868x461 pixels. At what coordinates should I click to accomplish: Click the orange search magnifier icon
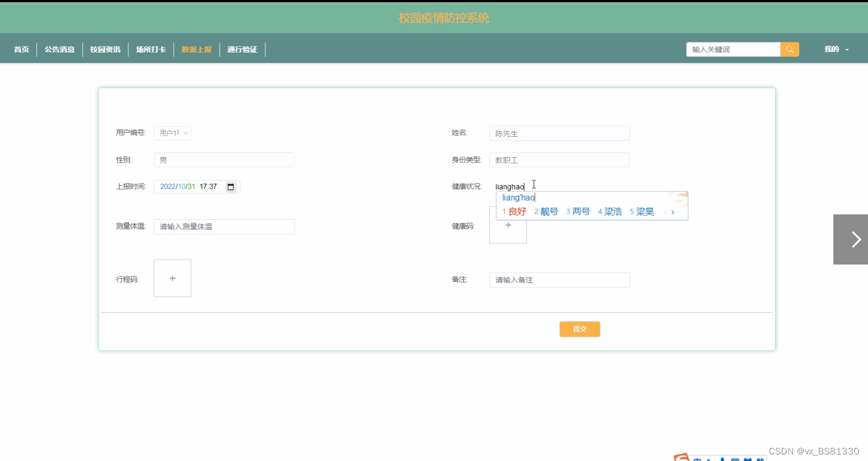click(x=789, y=50)
